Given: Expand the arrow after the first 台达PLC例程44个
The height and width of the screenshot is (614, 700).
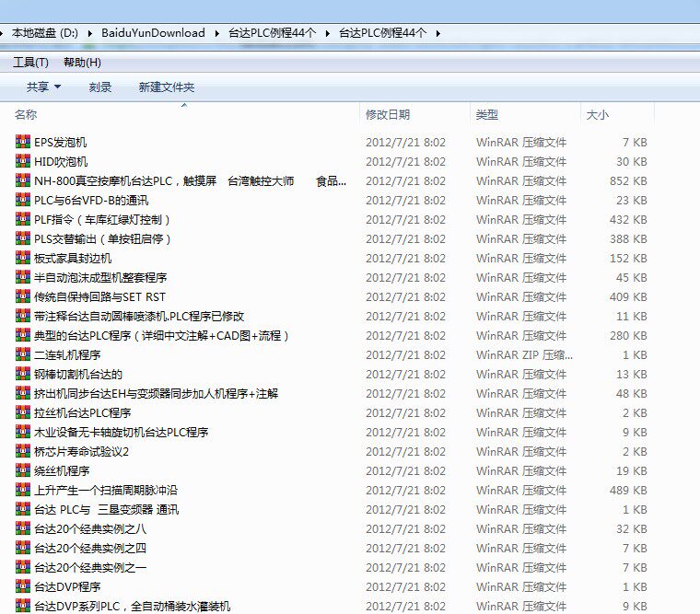Looking at the screenshot, I should tap(328, 33).
